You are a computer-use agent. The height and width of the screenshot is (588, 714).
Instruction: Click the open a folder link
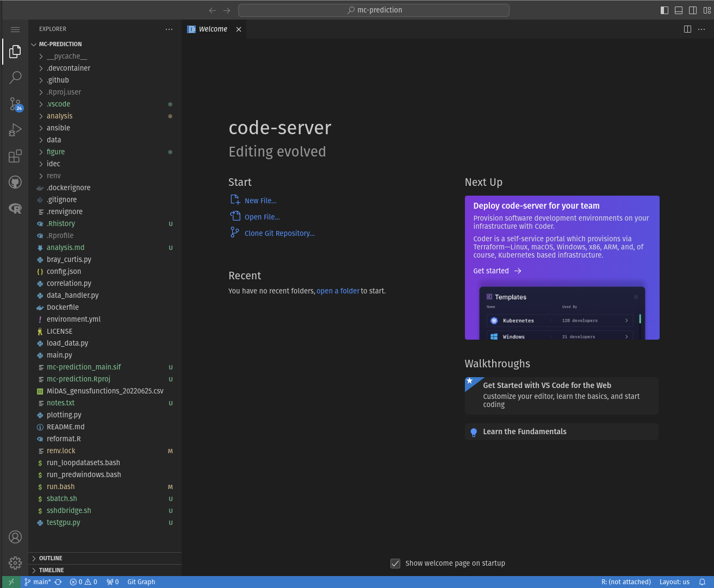(x=338, y=291)
